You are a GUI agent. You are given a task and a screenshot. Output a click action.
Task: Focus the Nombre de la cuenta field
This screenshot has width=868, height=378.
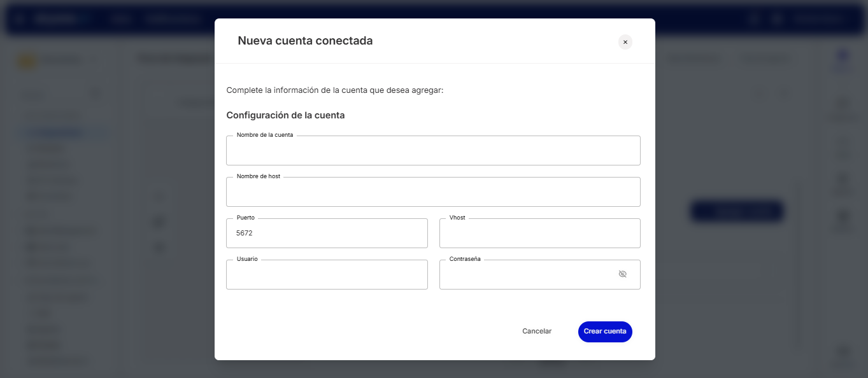[432, 151]
